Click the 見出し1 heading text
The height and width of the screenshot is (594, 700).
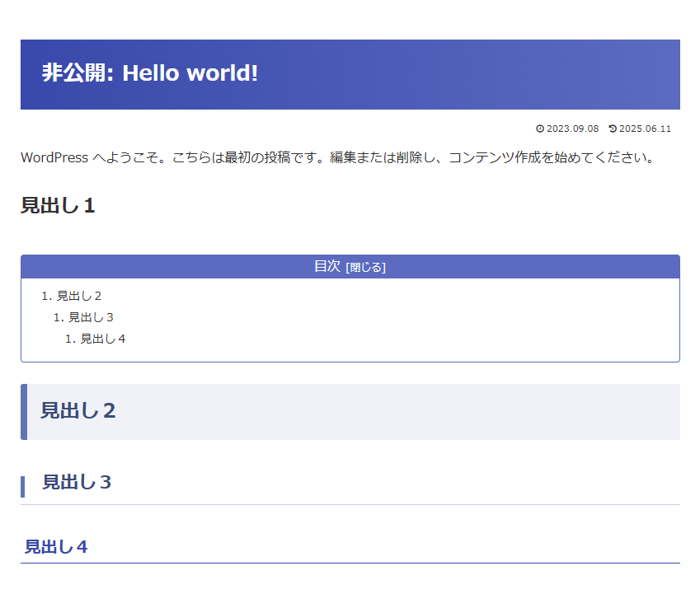58,206
